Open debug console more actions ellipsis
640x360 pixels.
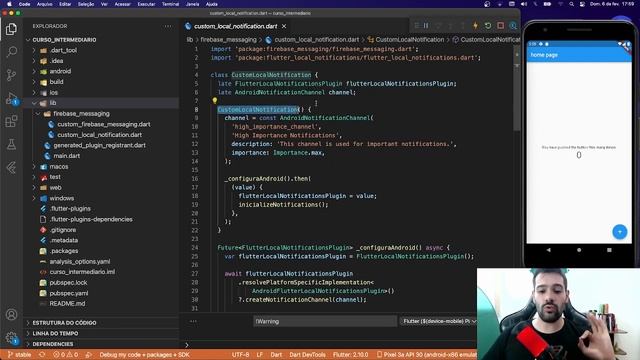[x=193, y=321]
